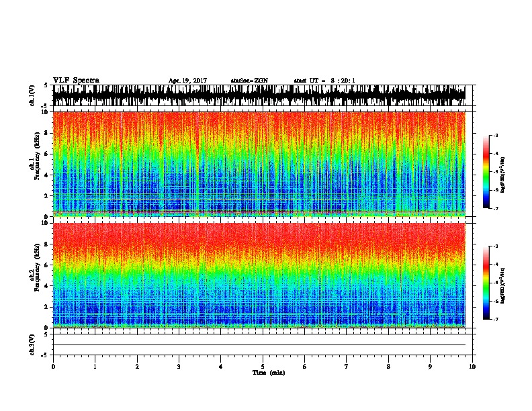Select the date 'Apr. 19, 2017'
The width and height of the screenshot is (532, 411).
(187, 81)
